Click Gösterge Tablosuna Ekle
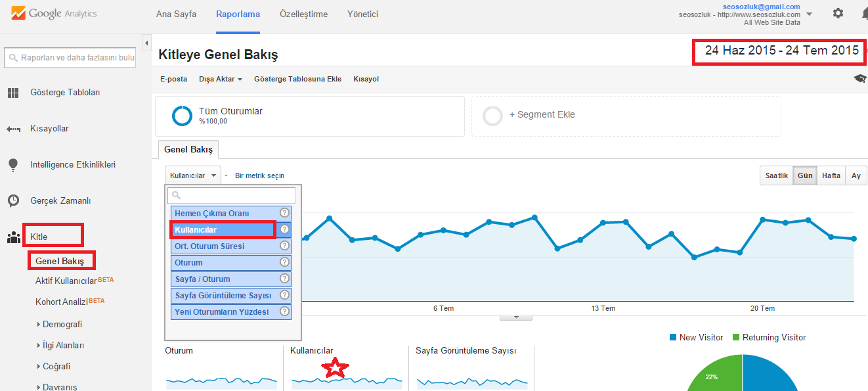The height and width of the screenshot is (391, 868). pos(297,79)
